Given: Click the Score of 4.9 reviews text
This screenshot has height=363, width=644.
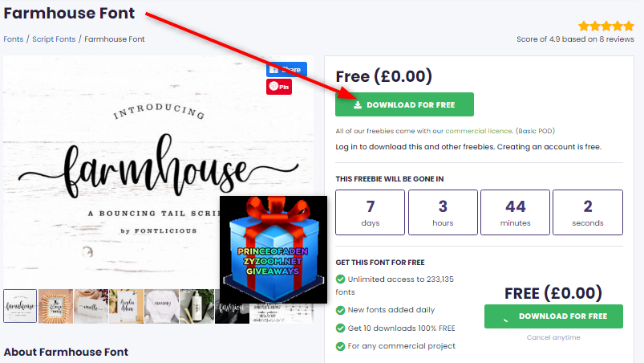Looking at the screenshot, I should 575,39.
